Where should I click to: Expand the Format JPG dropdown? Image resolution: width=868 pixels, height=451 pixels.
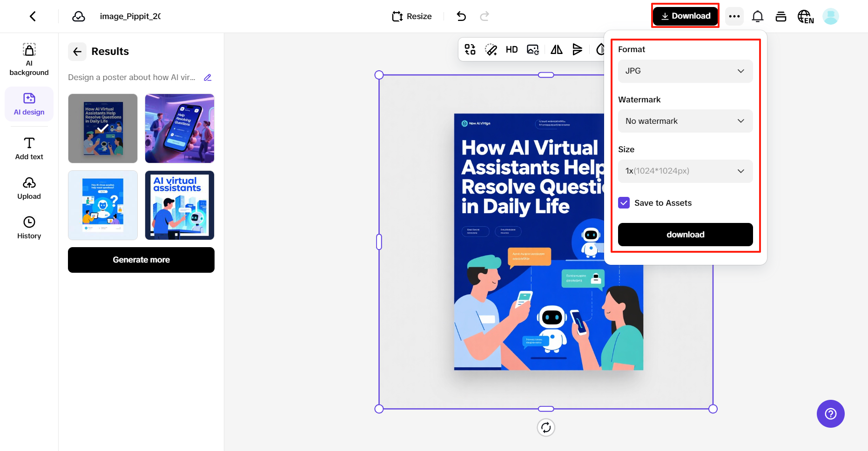pos(685,71)
